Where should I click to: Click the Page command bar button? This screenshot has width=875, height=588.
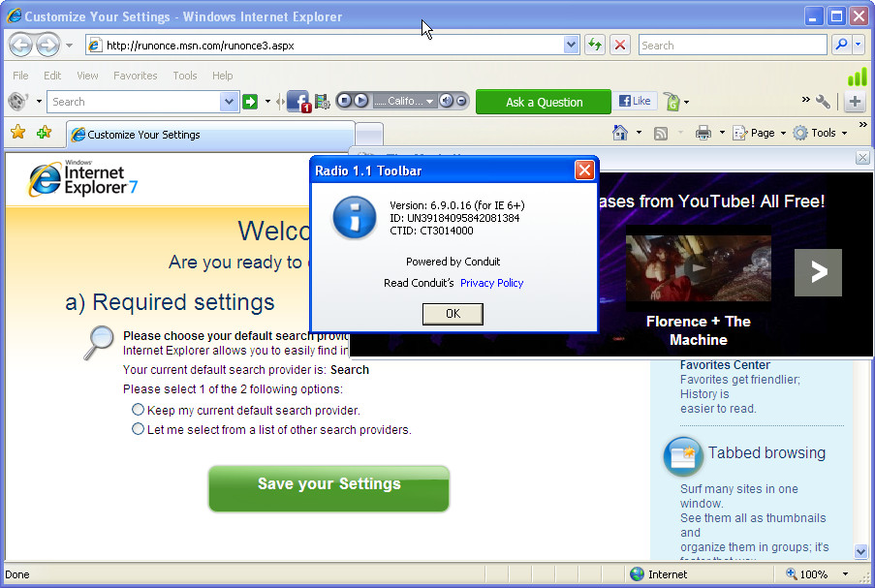(x=759, y=133)
